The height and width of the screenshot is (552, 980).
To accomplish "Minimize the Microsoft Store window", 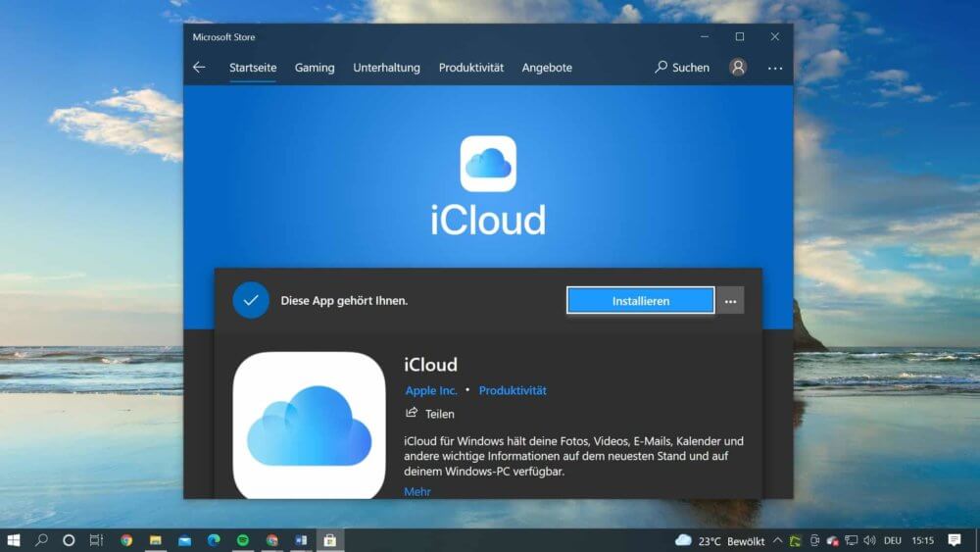I will pyautogui.click(x=705, y=37).
